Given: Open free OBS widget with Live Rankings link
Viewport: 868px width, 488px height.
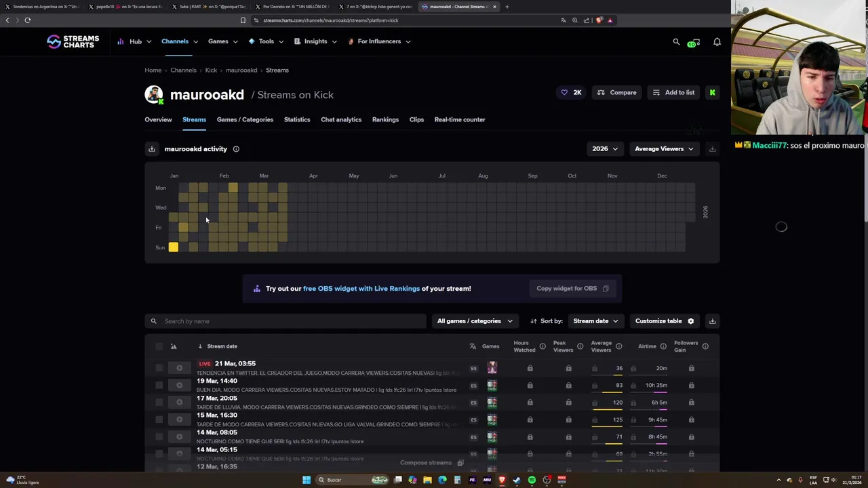Looking at the screenshot, I should click(x=361, y=289).
